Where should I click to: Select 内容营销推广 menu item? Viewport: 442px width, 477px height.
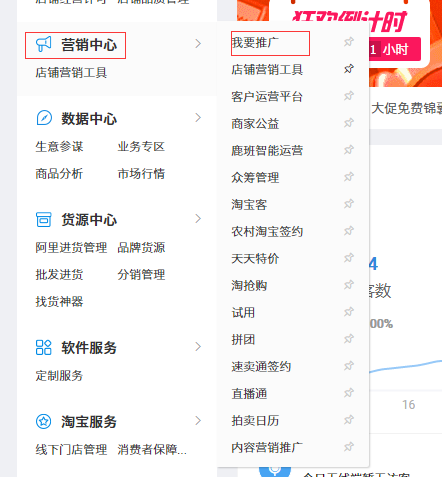pyautogui.click(x=267, y=448)
